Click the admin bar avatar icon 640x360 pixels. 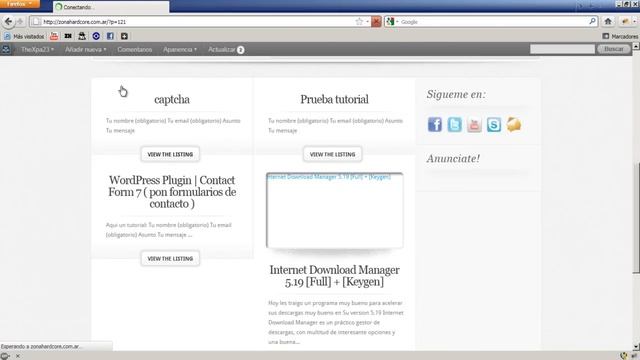pos(6,49)
